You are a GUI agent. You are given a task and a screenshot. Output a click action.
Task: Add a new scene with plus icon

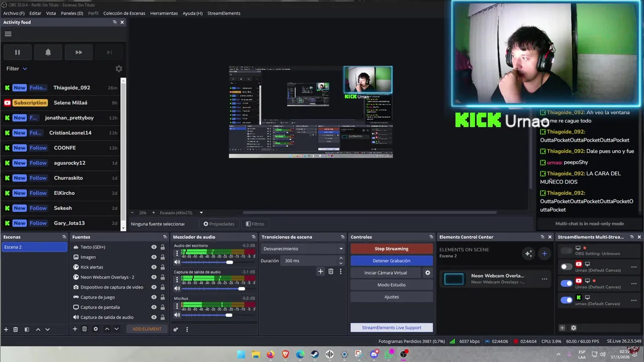(6, 329)
